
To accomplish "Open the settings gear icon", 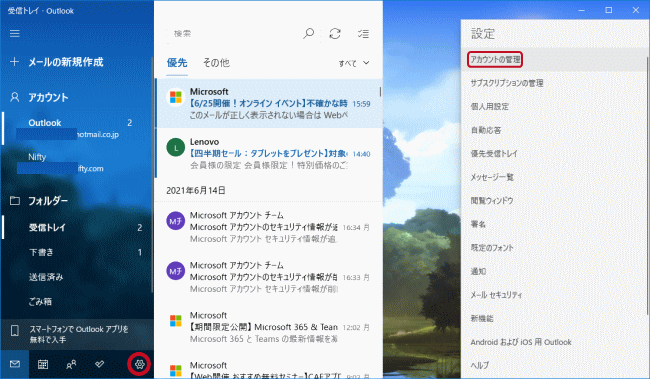I will (139, 364).
